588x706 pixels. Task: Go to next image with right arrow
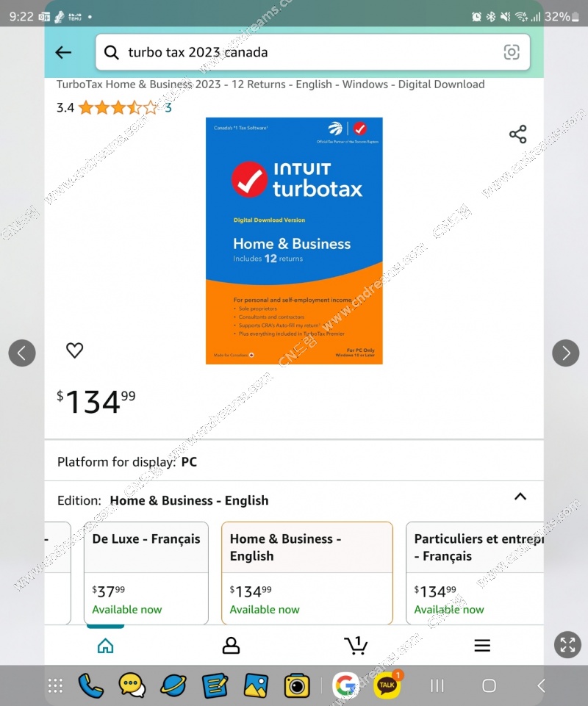coord(565,353)
